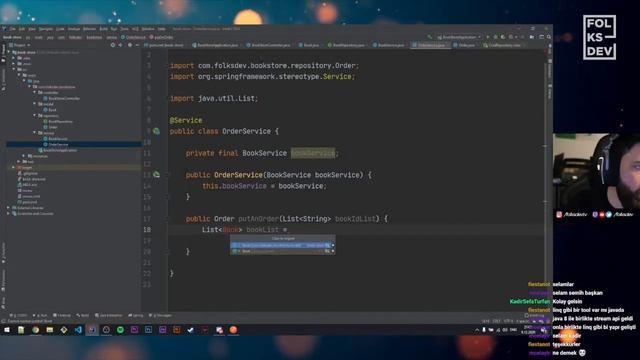Image resolution: width=640 pixels, height=360 pixels.
Task: Select Scratches and Consoles node
Action: coord(33,213)
